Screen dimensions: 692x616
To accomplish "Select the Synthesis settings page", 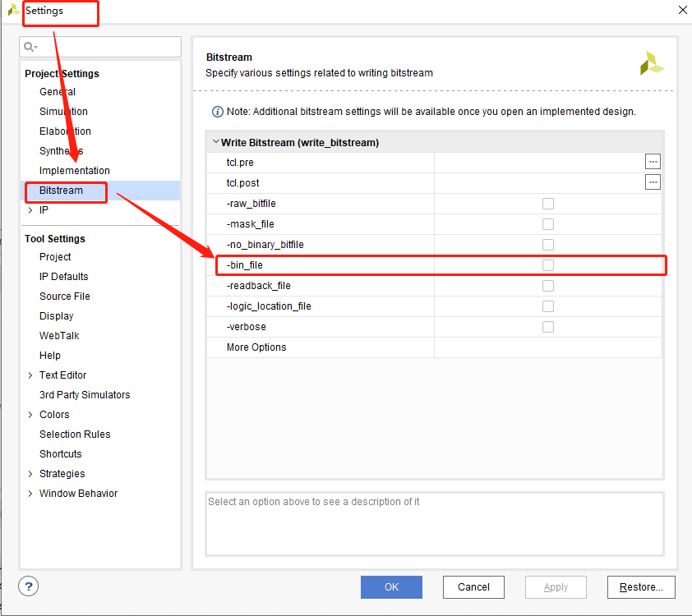I will (61, 151).
